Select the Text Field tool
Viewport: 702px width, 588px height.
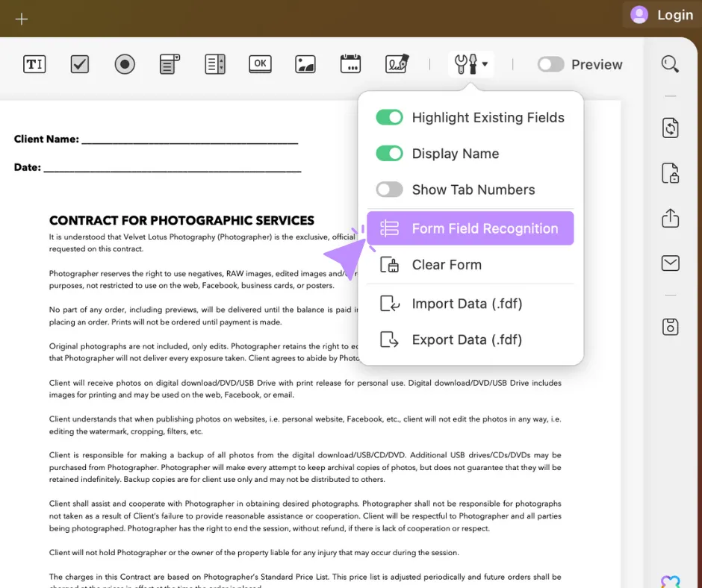[34, 64]
